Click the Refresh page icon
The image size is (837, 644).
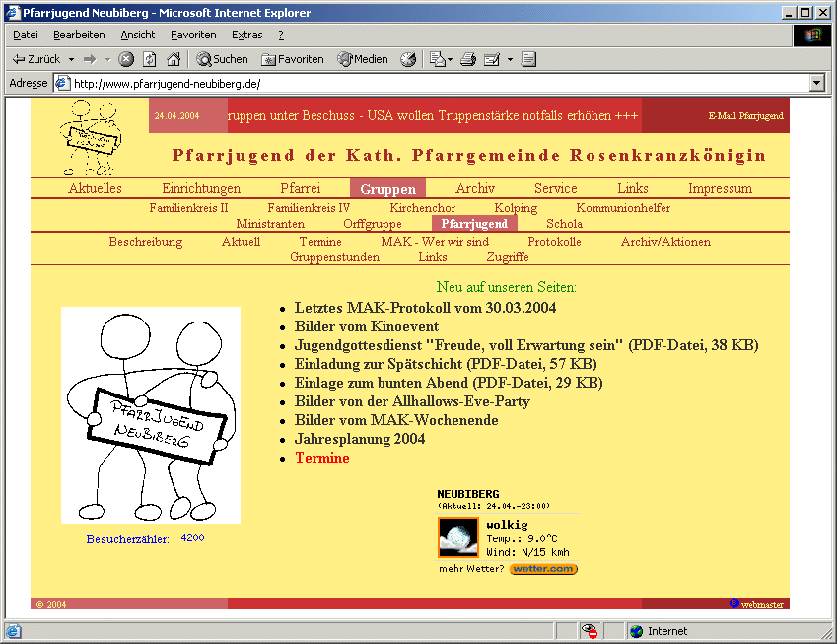(x=150, y=59)
